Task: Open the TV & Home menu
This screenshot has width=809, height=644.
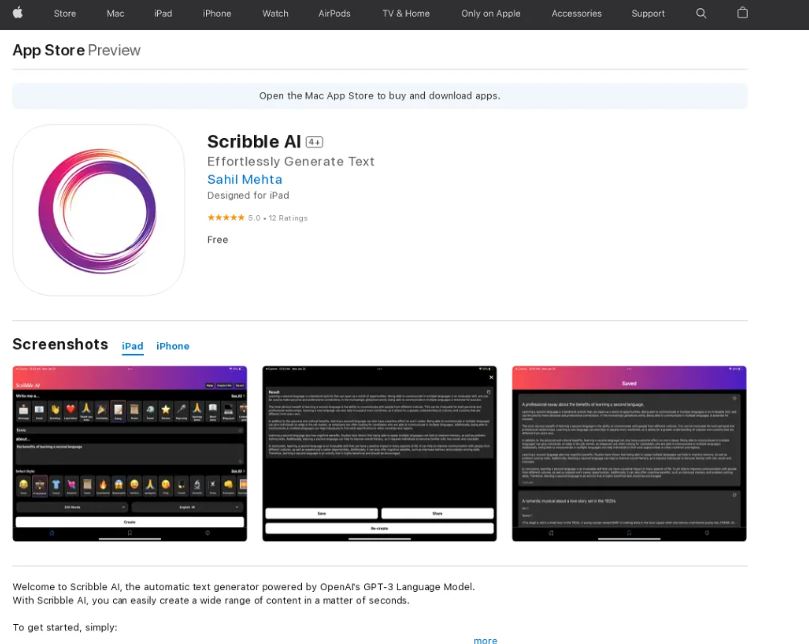Action: click(406, 14)
